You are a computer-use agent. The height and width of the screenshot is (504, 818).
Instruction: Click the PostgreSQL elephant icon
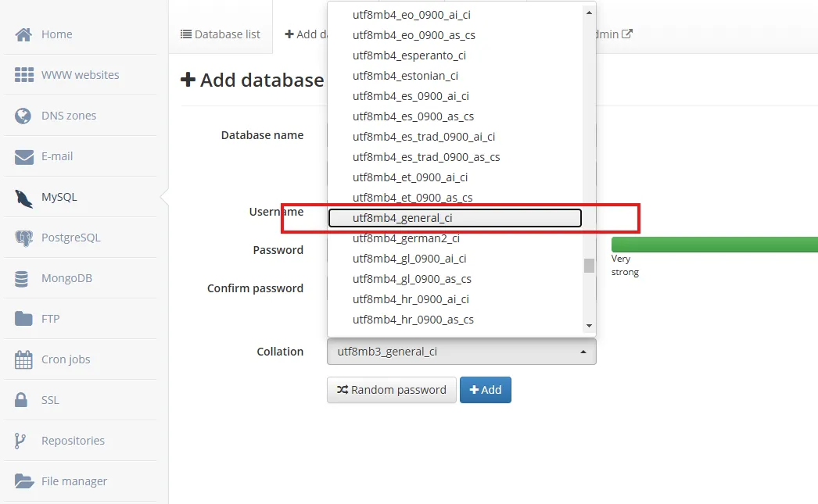[24, 238]
